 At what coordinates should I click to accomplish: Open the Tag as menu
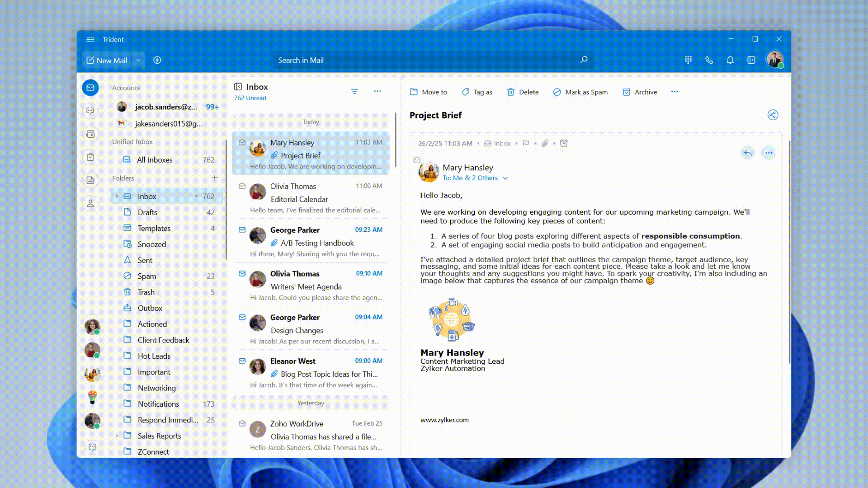pos(477,92)
